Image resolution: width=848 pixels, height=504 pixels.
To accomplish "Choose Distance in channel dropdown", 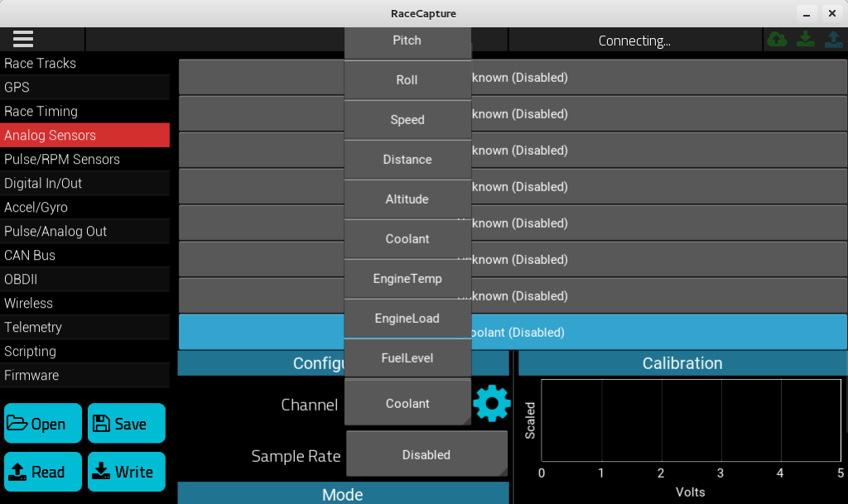I will (x=407, y=160).
